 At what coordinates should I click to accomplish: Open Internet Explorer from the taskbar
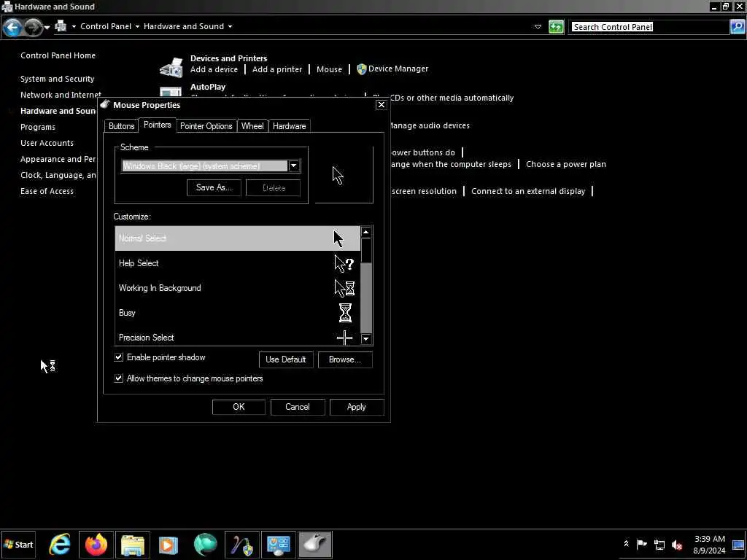point(60,544)
